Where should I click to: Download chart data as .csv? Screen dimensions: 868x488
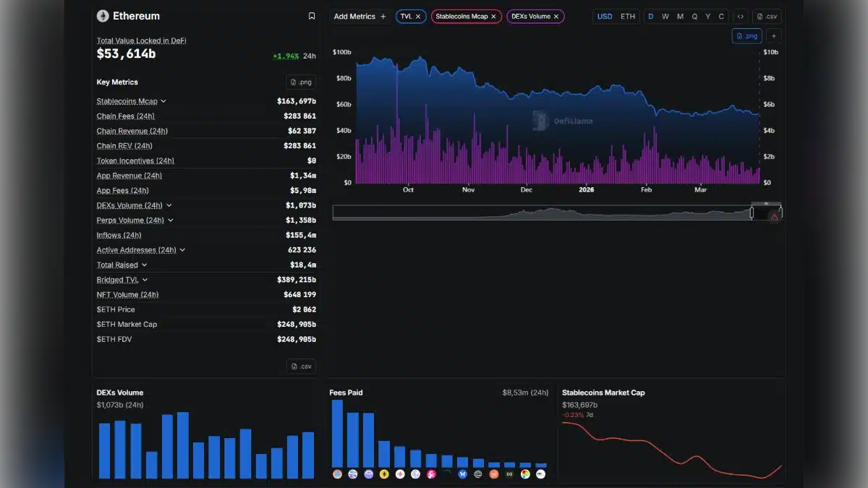(x=767, y=16)
